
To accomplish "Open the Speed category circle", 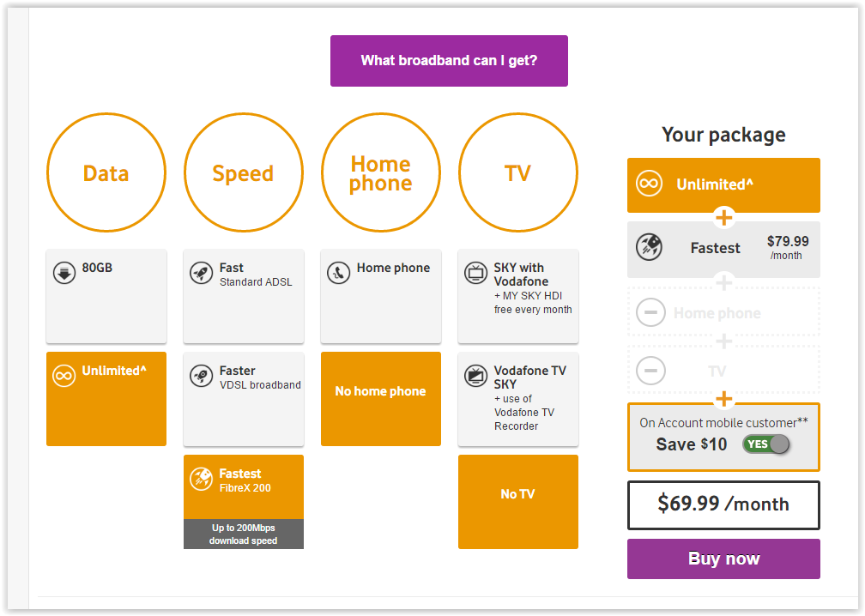I will coord(244,172).
